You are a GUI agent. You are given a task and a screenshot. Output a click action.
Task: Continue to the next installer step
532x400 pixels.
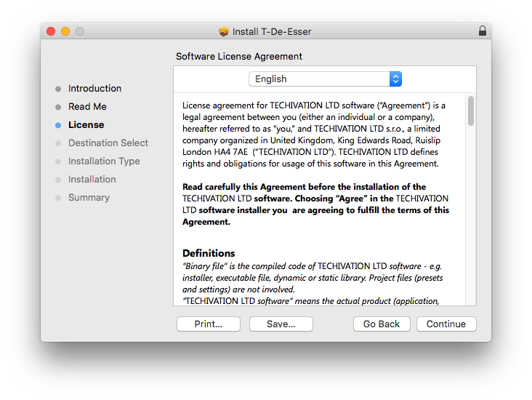click(x=446, y=324)
